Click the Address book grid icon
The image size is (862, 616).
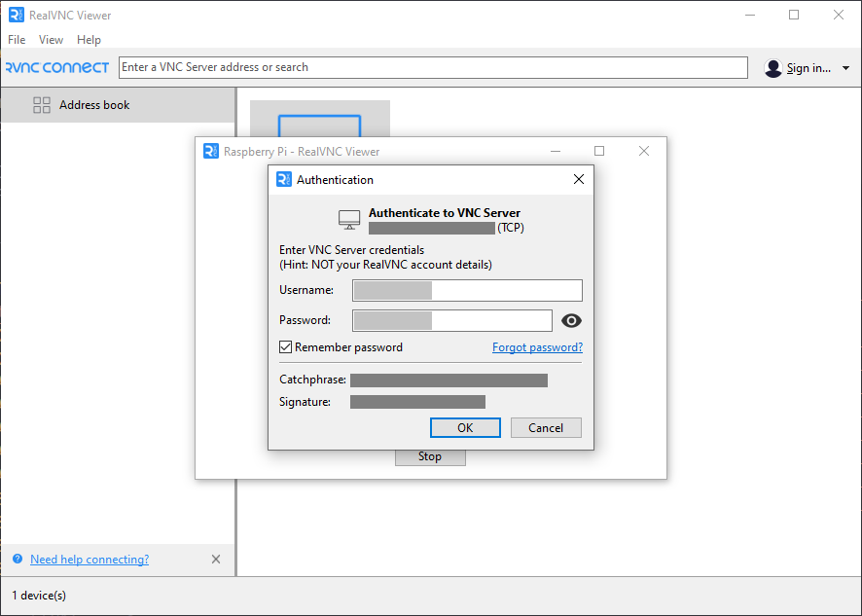pos(42,105)
